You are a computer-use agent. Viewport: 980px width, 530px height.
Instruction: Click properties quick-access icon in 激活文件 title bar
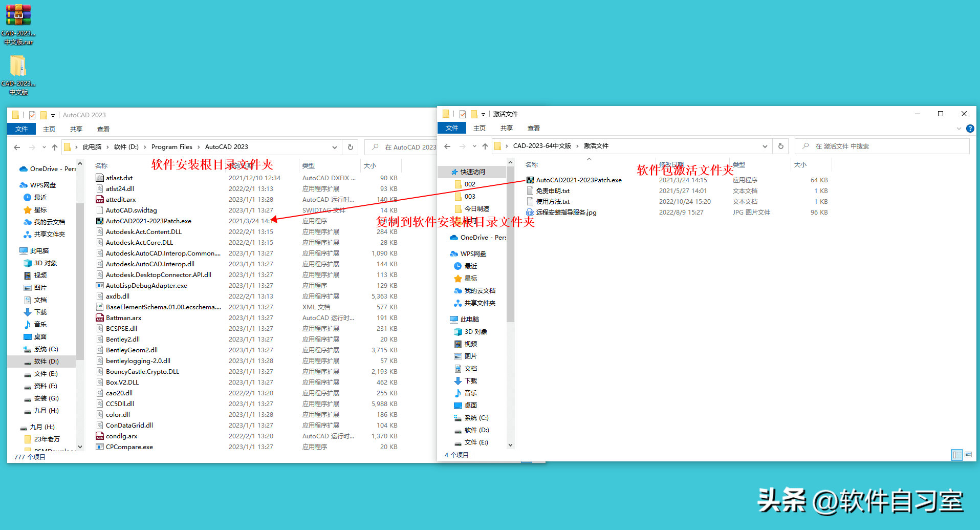click(463, 114)
